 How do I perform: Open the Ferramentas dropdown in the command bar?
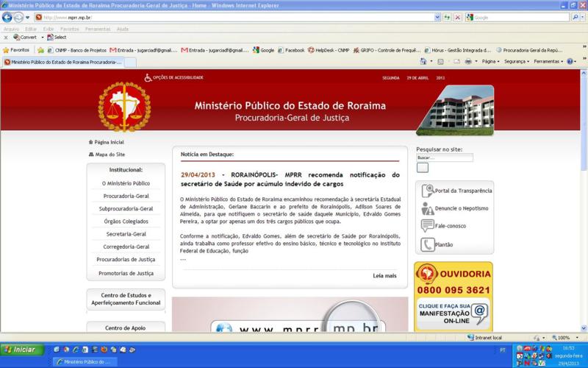click(548, 61)
